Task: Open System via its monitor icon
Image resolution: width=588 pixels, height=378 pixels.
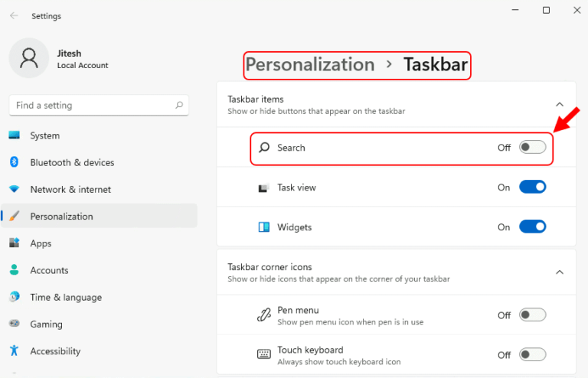Action: coord(15,135)
